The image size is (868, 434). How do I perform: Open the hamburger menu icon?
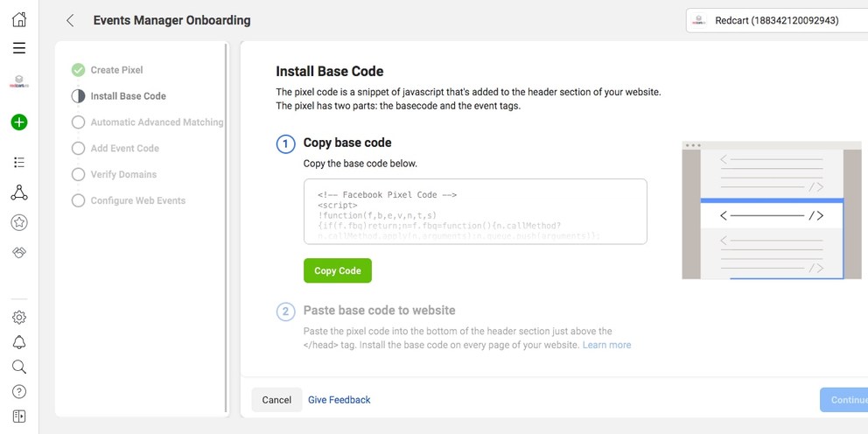(19, 48)
